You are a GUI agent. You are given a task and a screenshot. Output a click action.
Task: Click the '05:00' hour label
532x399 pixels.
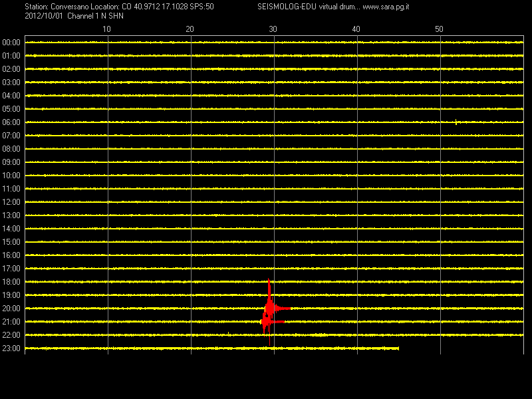click(11, 109)
